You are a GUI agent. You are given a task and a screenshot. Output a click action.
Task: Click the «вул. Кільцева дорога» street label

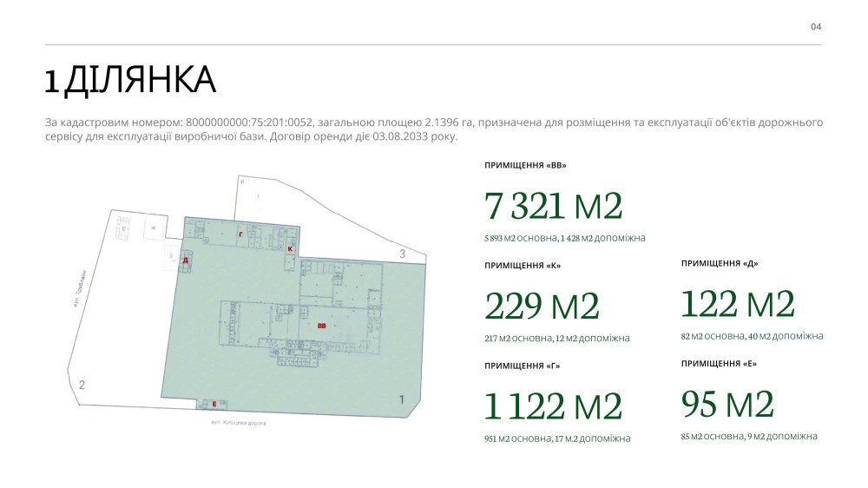coord(238,423)
